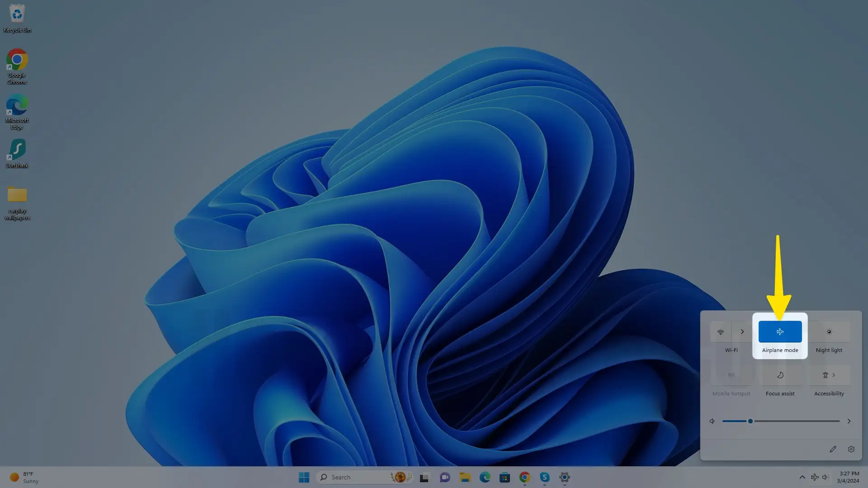
Task: Toggle the Wi-Fi quick setting
Action: [721, 332]
